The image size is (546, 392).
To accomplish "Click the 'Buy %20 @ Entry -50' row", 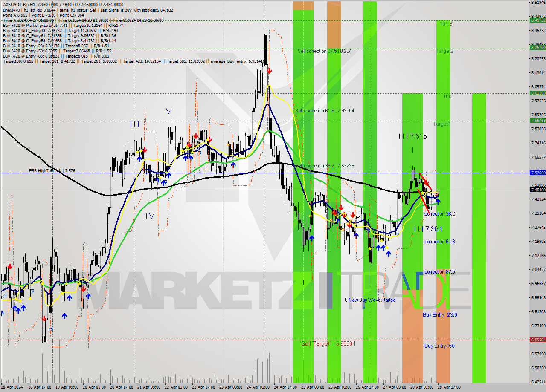I will (x=57, y=51).
